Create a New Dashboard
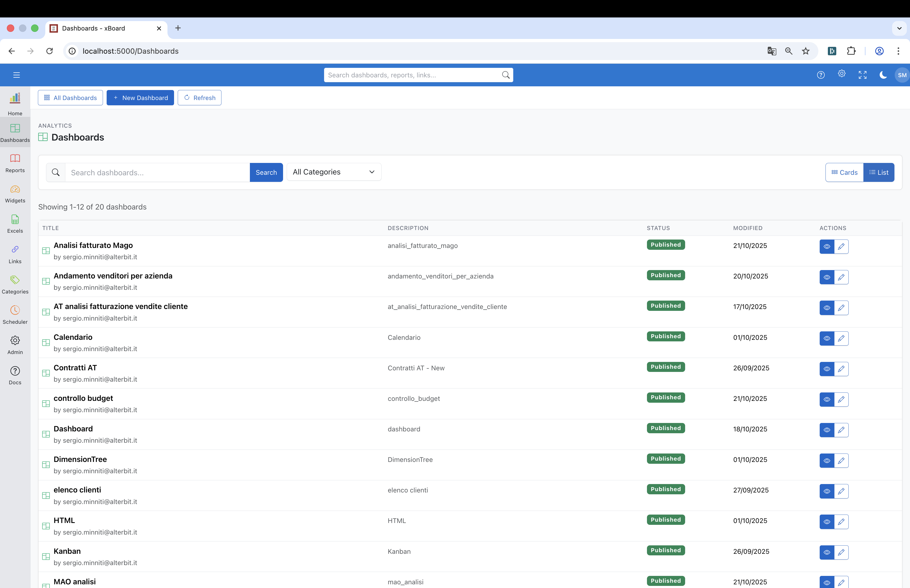The image size is (910, 588). pyautogui.click(x=140, y=98)
